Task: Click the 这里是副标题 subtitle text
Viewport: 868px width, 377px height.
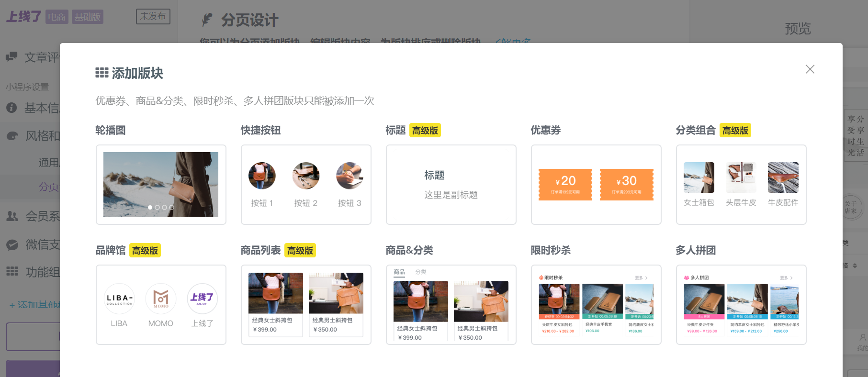Action: click(x=451, y=195)
